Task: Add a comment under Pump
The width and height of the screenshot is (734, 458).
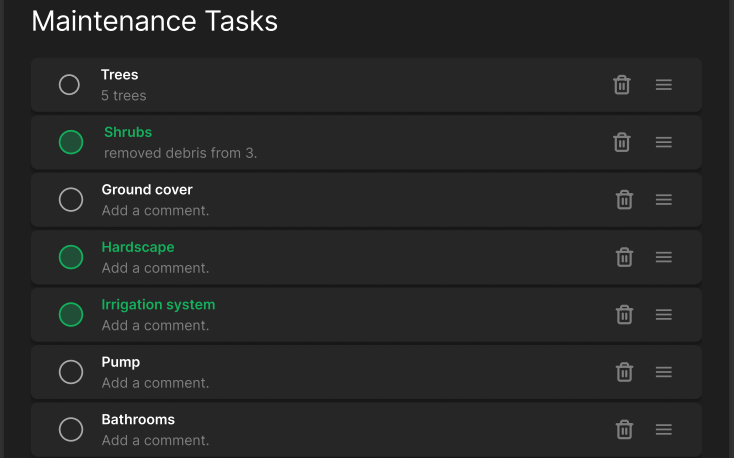Action: [x=155, y=383]
